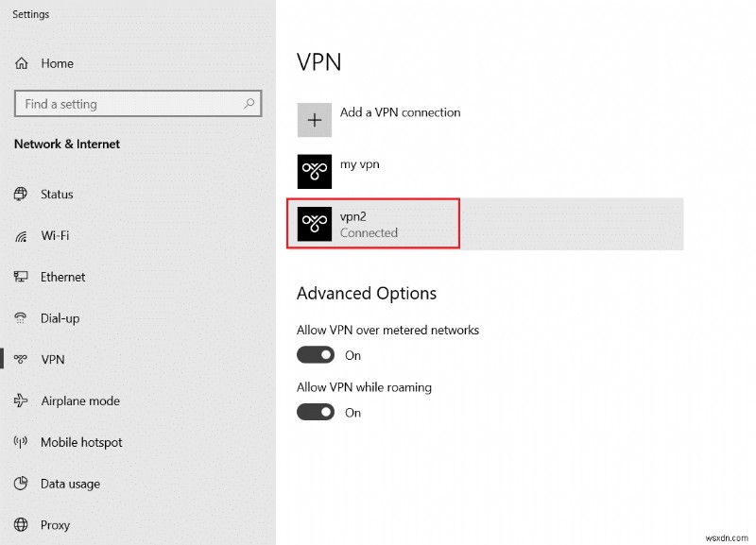
Task: Disable Allow VPN over metered networks
Action: pos(316,354)
